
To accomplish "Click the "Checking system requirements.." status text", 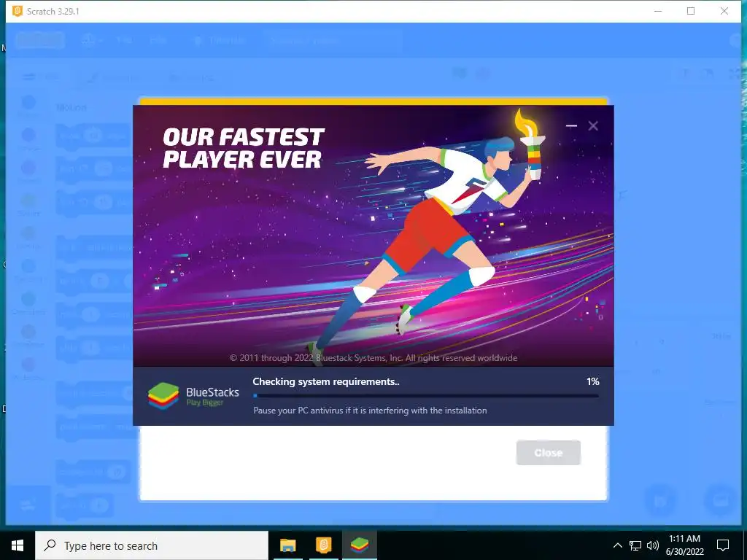I will coord(326,381).
